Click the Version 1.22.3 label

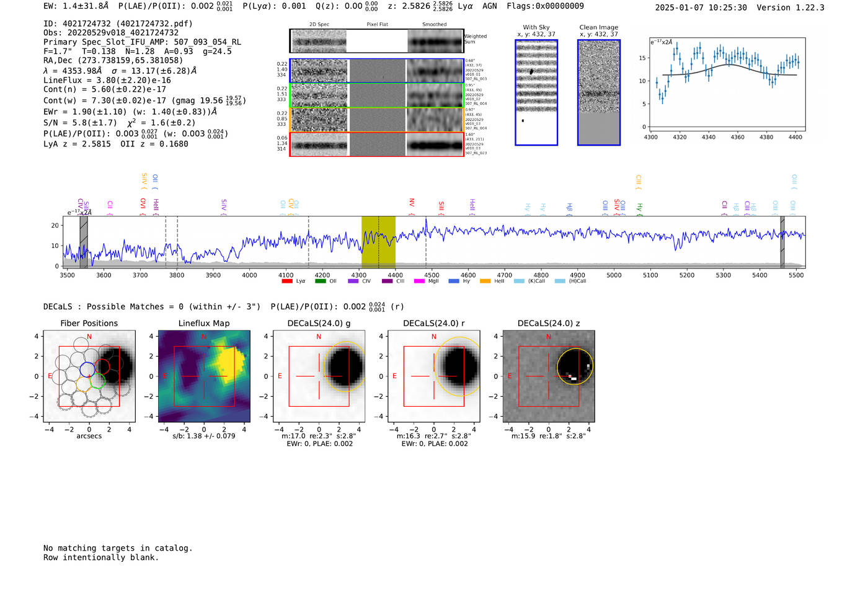(790, 7)
